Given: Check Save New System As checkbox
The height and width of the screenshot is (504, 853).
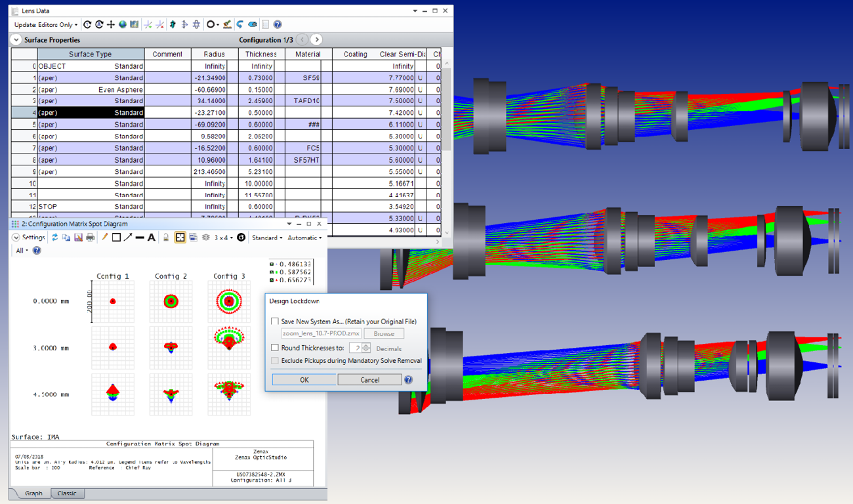Looking at the screenshot, I should click(275, 322).
